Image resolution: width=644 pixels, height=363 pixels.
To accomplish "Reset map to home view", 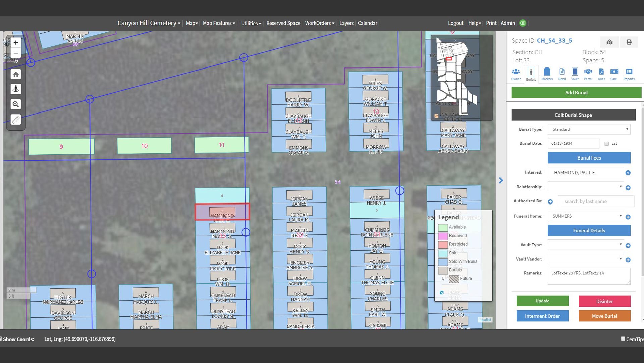I will coord(16,74).
